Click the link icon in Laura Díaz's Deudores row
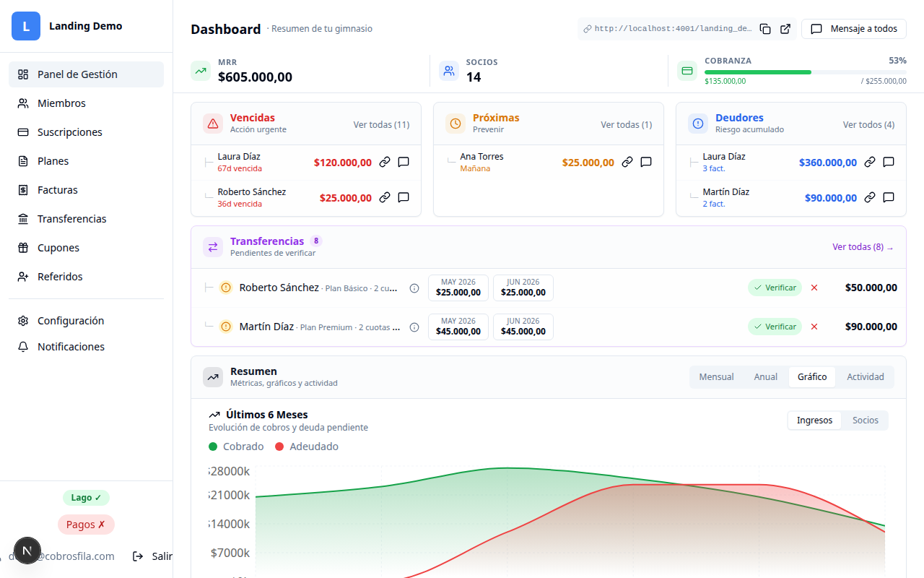 click(870, 163)
